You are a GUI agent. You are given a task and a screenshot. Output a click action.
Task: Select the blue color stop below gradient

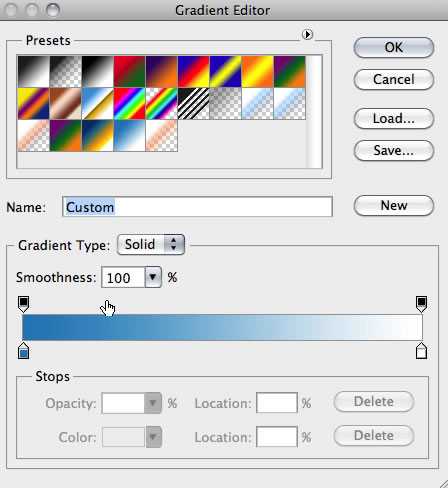[23, 350]
